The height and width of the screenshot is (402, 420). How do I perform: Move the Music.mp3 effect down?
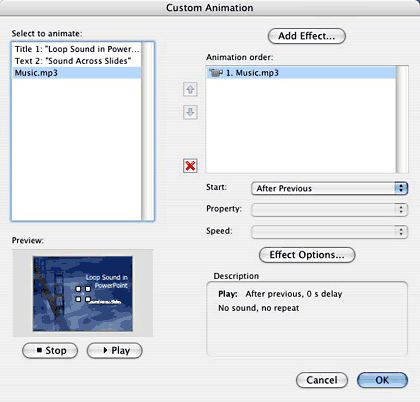click(x=190, y=112)
